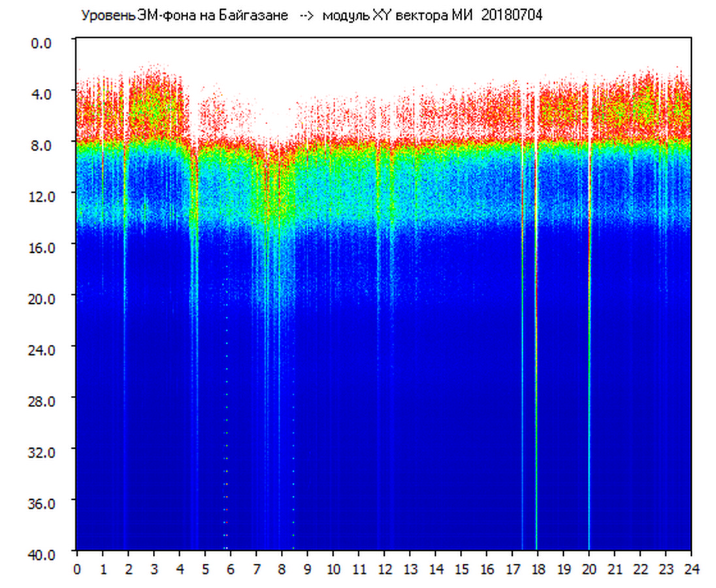Image resolution: width=716 pixels, height=588 pixels.
Task: Select hour 9 label on time axis
Action: click(307, 568)
